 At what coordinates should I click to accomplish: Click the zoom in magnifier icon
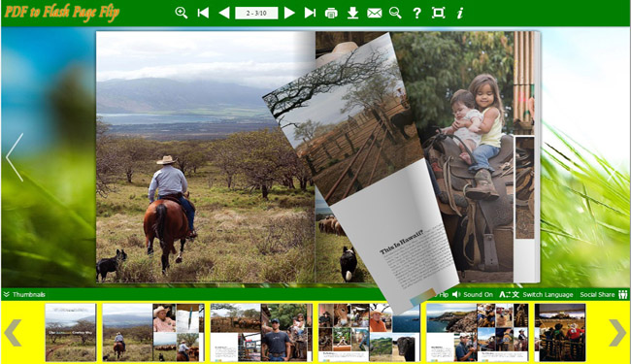click(x=182, y=13)
